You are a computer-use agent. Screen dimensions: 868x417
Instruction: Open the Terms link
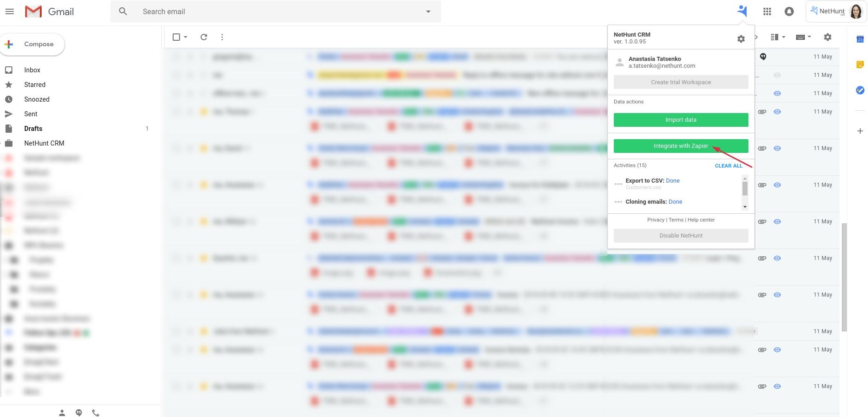[x=676, y=220]
